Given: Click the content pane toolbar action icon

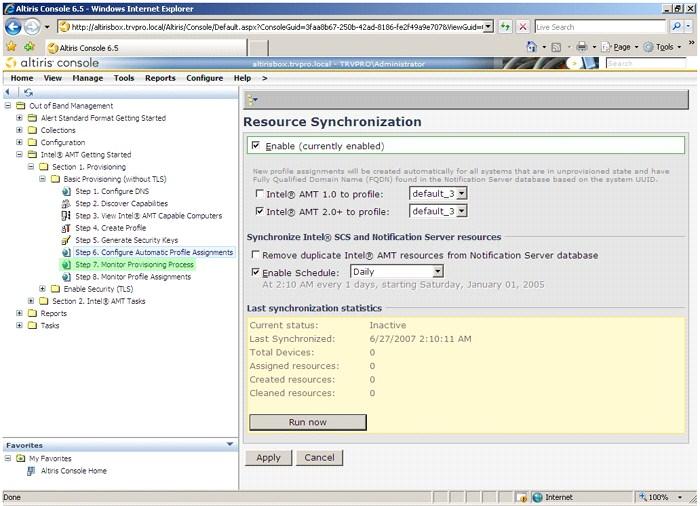Looking at the screenshot, I should 253,100.
